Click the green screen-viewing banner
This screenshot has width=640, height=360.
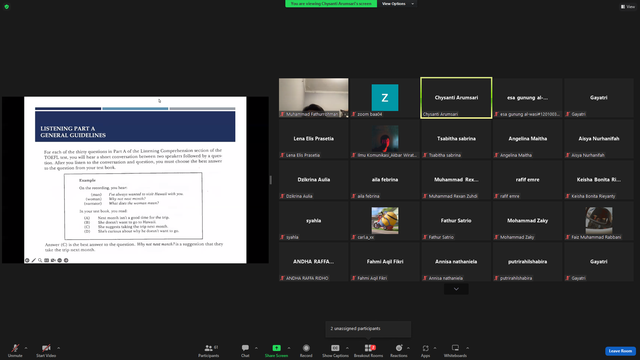tap(331, 4)
